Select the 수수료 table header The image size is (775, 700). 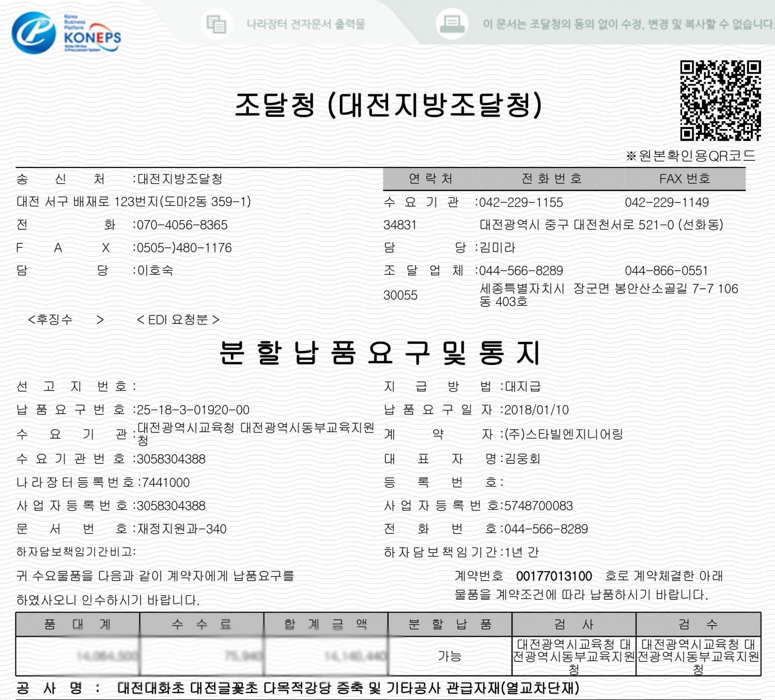tap(202, 625)
